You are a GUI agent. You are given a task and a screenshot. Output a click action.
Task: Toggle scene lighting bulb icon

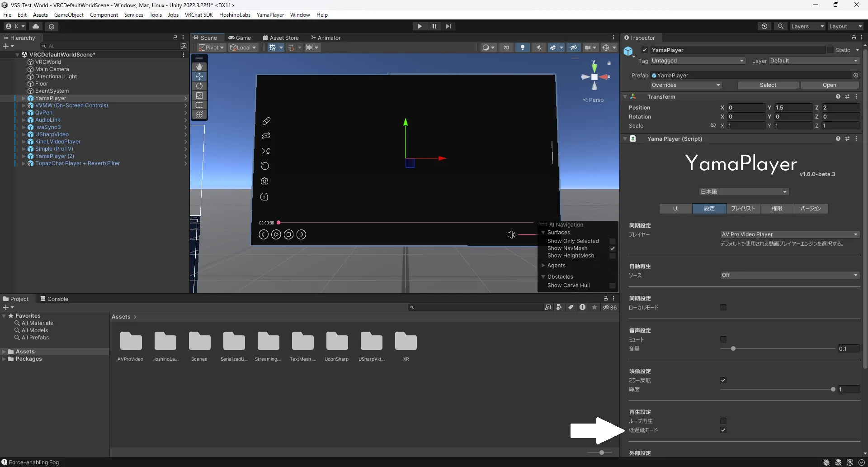coord(523,48)
